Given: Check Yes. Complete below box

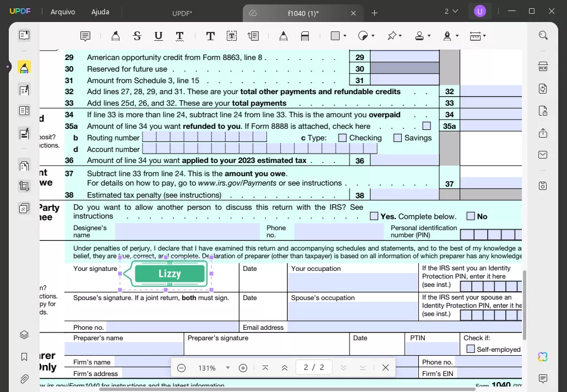Looking at the screenshot, I should coord(374,216).
